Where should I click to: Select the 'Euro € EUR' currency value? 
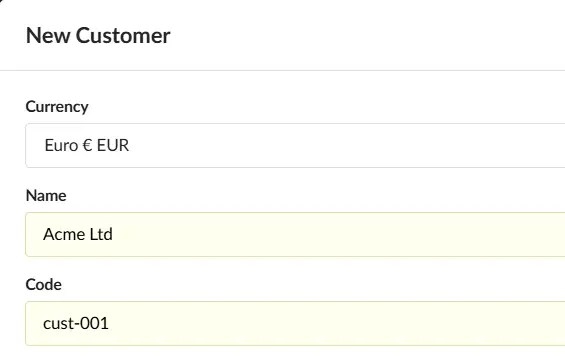[86, 146]
